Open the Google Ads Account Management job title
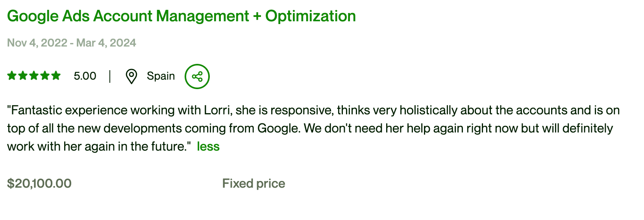 pyautogui.click(x=181, y=16)
